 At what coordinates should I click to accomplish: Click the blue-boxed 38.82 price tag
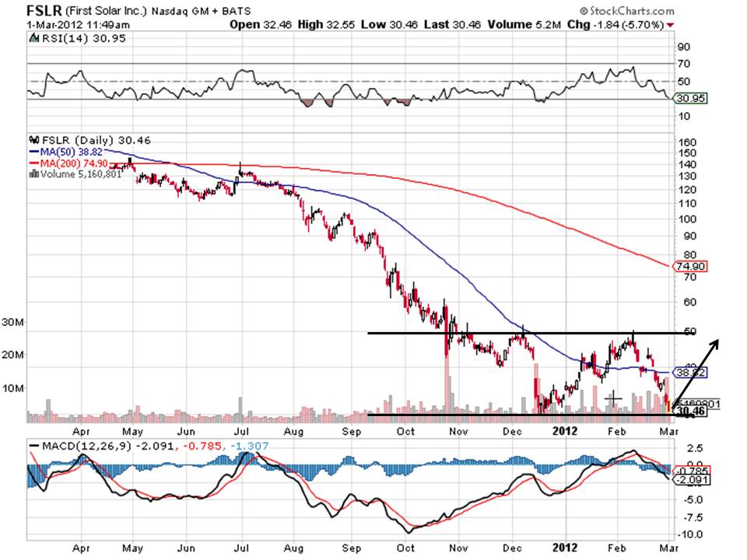pyautogui.click(x=691, y=372)
